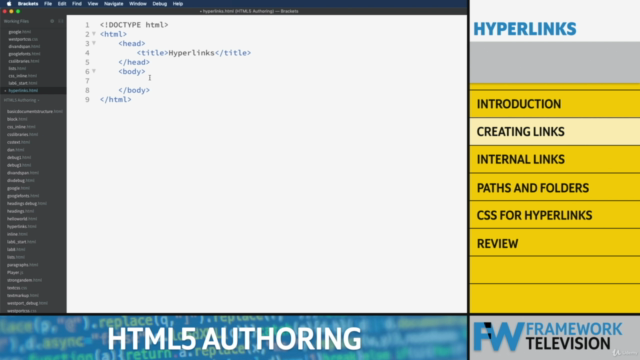Open Player.js in project tree

coord(15,272)
